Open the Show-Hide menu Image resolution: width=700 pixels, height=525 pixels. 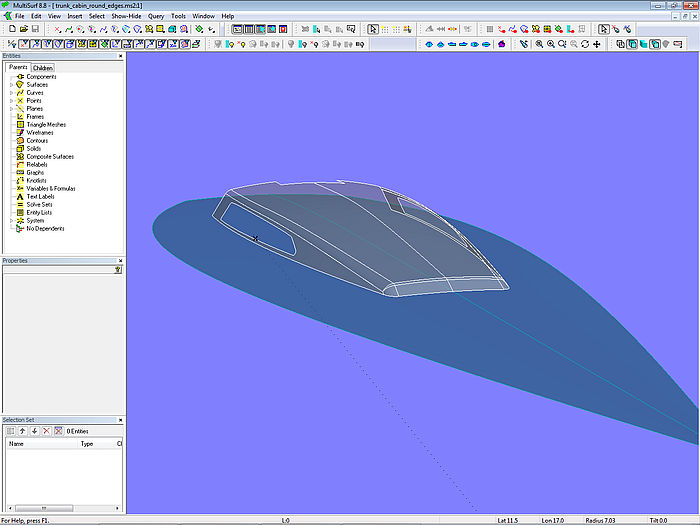point(126,16)
